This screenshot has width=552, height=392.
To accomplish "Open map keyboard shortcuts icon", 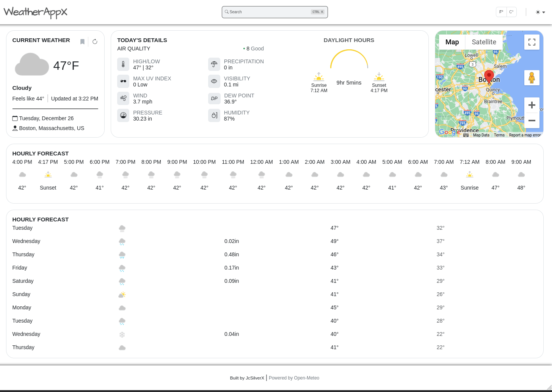I will pos(466,135).
